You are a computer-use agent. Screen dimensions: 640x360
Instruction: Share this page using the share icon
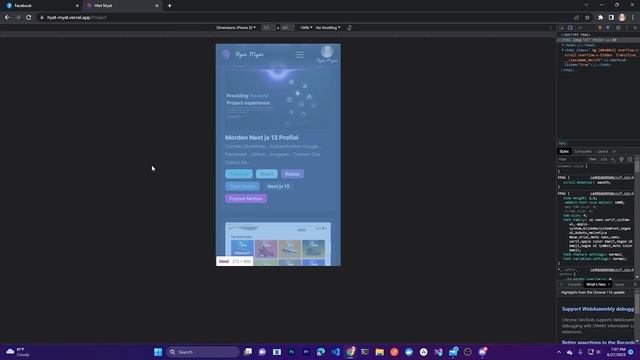pos(576,18)
